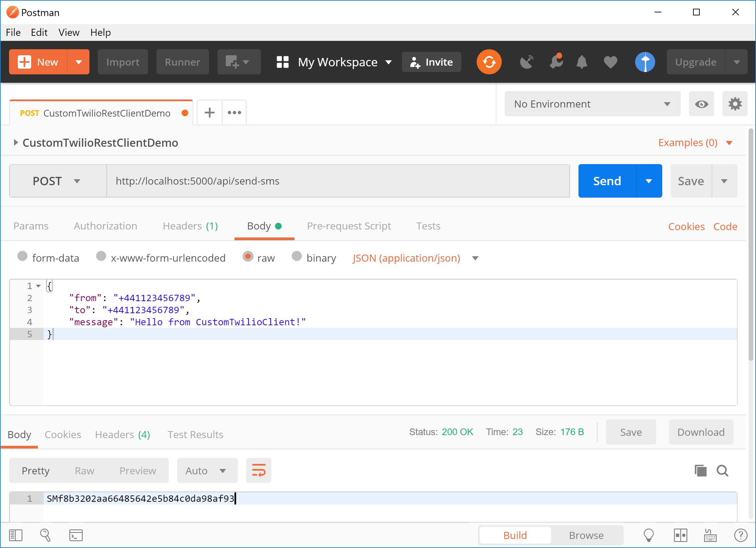756x548 pixels.
Task: Open the Postman console icon
Action: coord(76,535)
